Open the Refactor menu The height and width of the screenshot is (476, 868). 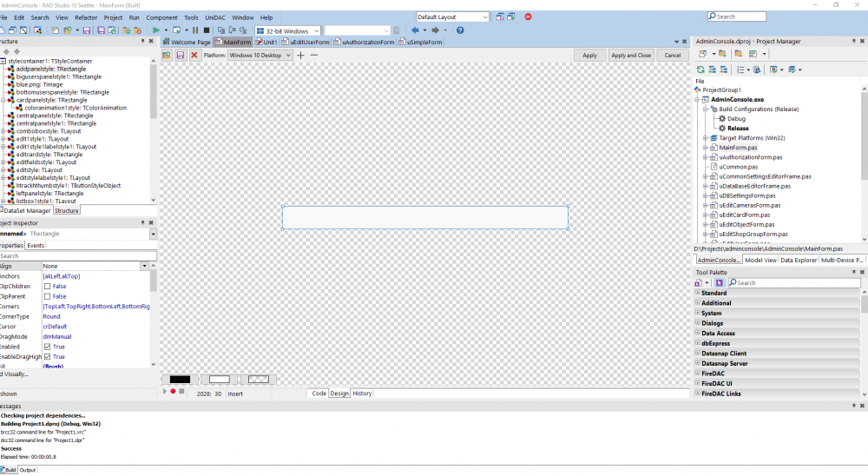point(86,17)
